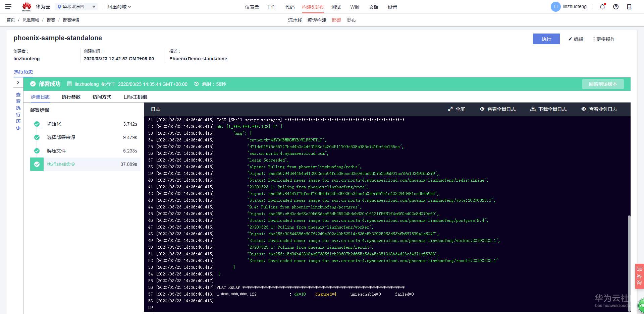Expand the execution history side panel
The width and height of the screenshot is (644, 314).
click(x=18, y=82)
